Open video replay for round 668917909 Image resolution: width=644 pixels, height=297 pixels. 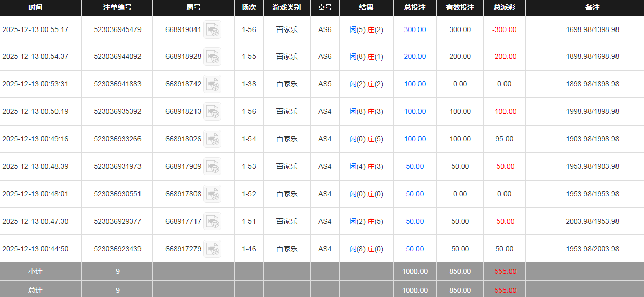(212, 167)
